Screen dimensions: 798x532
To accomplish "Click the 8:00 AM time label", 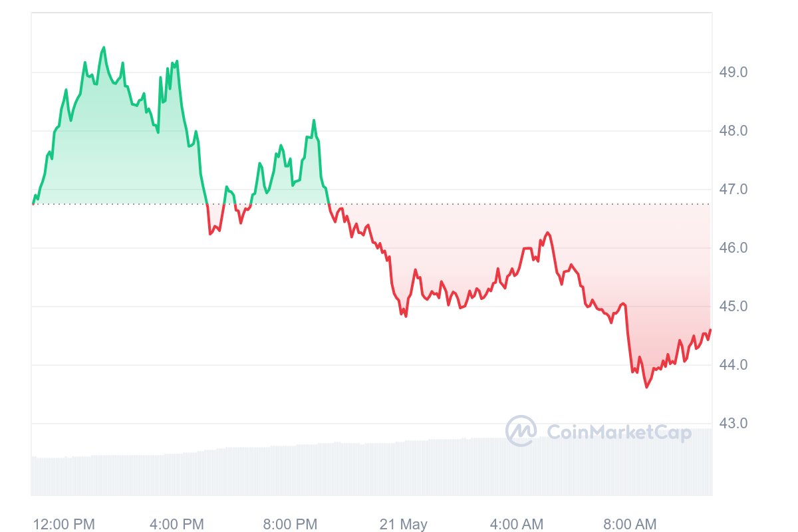I will (630, 524).
